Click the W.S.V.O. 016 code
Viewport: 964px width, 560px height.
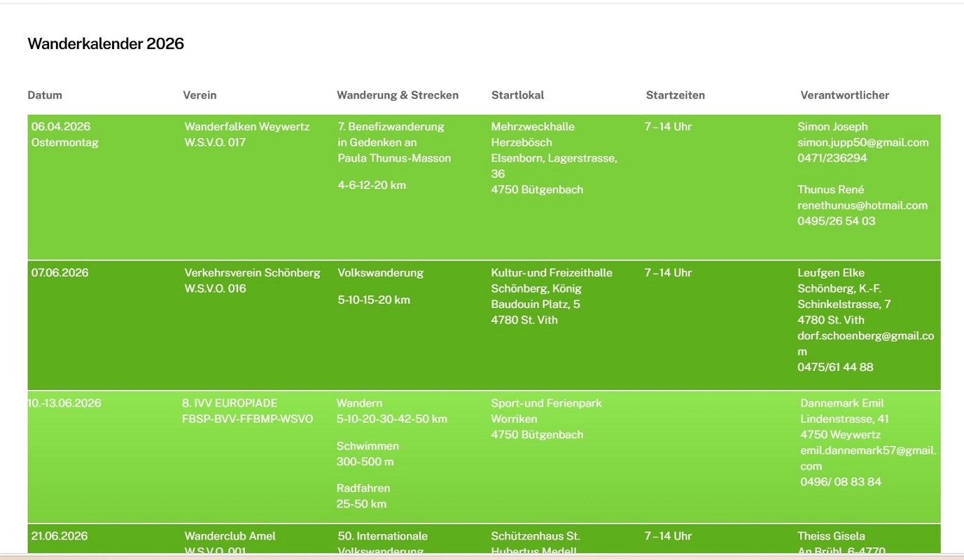pyautogui.click(x=215, y=289)
